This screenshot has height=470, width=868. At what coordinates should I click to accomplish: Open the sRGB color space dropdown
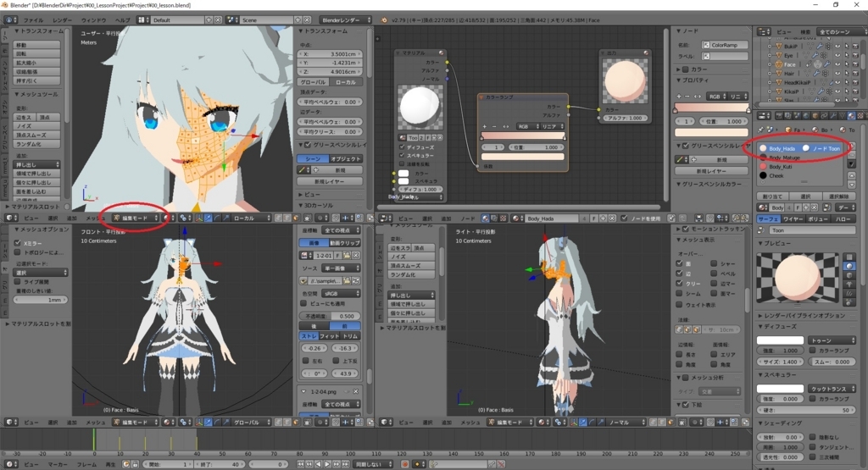coord(341,294)
